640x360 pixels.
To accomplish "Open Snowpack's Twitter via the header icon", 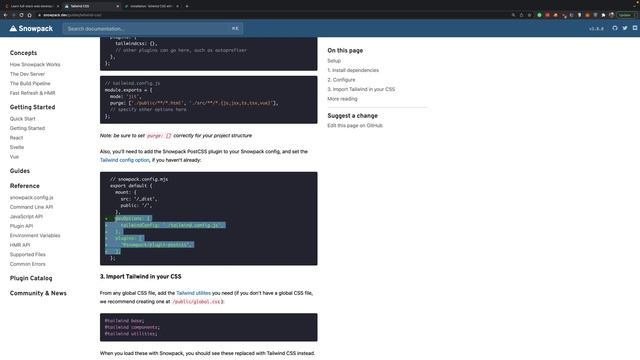I will (625, 28).
